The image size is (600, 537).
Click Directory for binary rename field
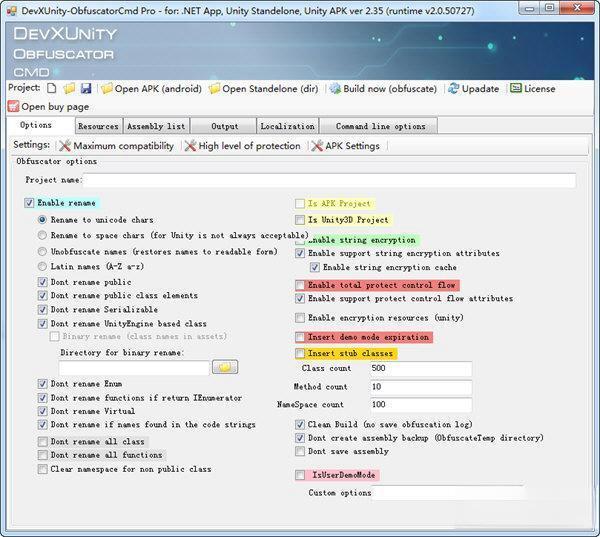(x=134, y=368)
